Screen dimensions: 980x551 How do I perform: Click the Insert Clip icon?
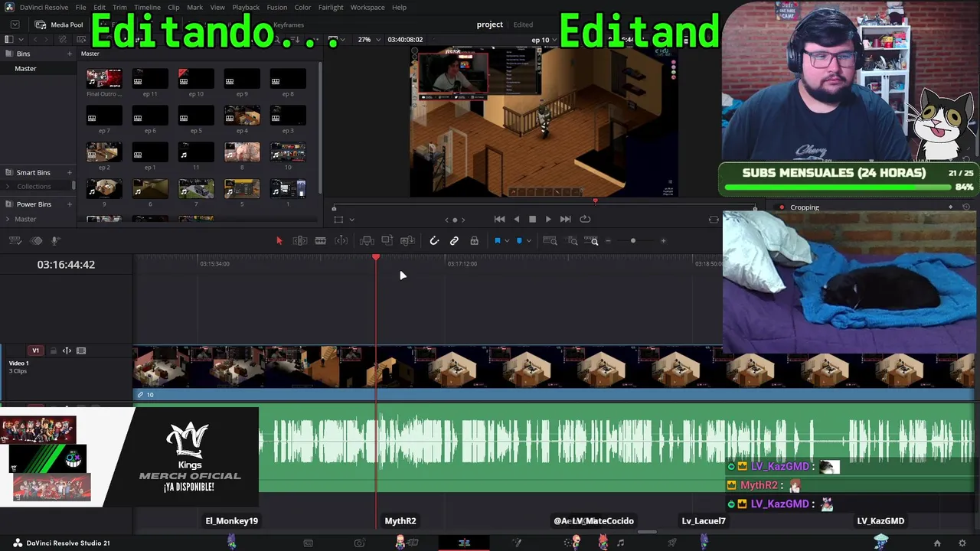[367, 241]
